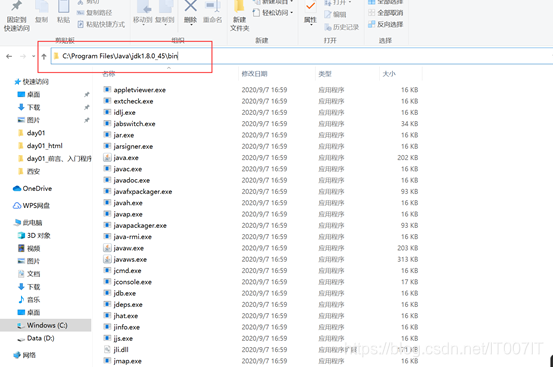The width and height of the screenshot is (553, 367).
Task: Create a new folder with 新建文件夹
Action: (x=240, y=16)
